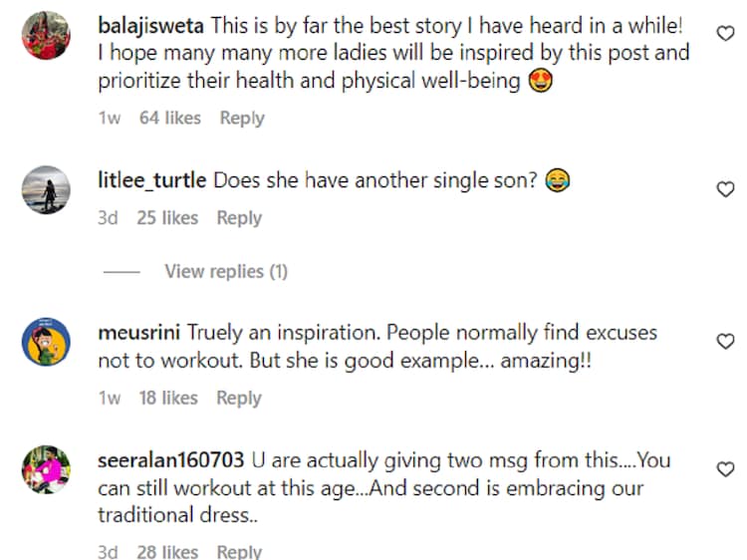This screenshot has width=747, height=560.
Task: Visit litlee_turtle username link
Action: (x=152, y=181)
